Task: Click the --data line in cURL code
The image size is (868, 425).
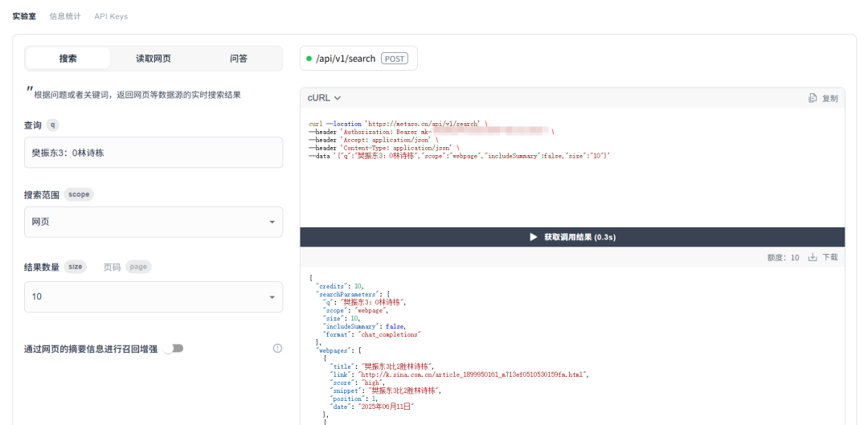Action: coord(460,156)
